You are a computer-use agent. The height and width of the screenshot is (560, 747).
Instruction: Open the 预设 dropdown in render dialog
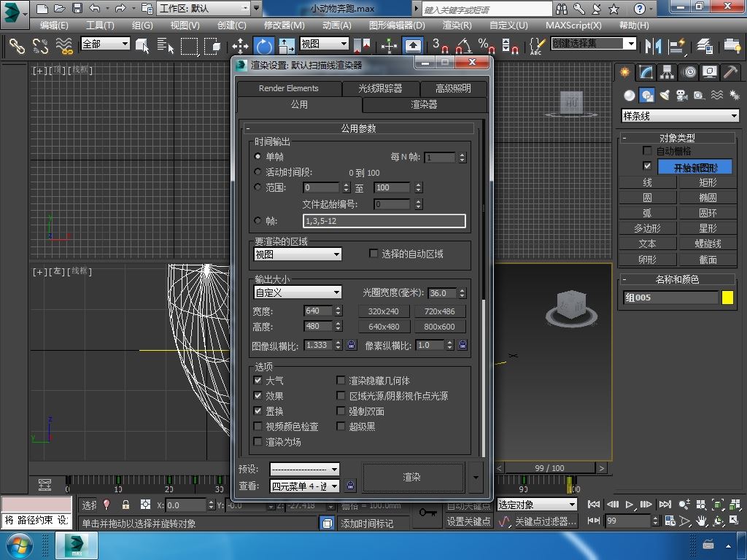(304, 469)
